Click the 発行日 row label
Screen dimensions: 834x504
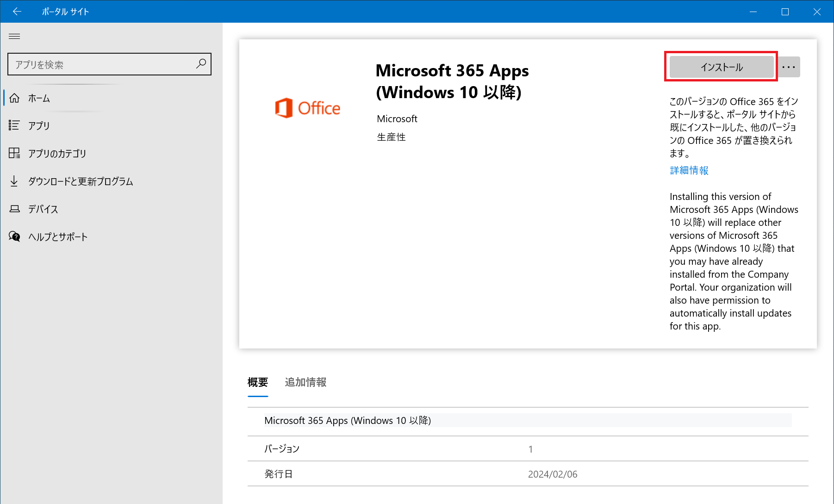(x=278, y=474)
